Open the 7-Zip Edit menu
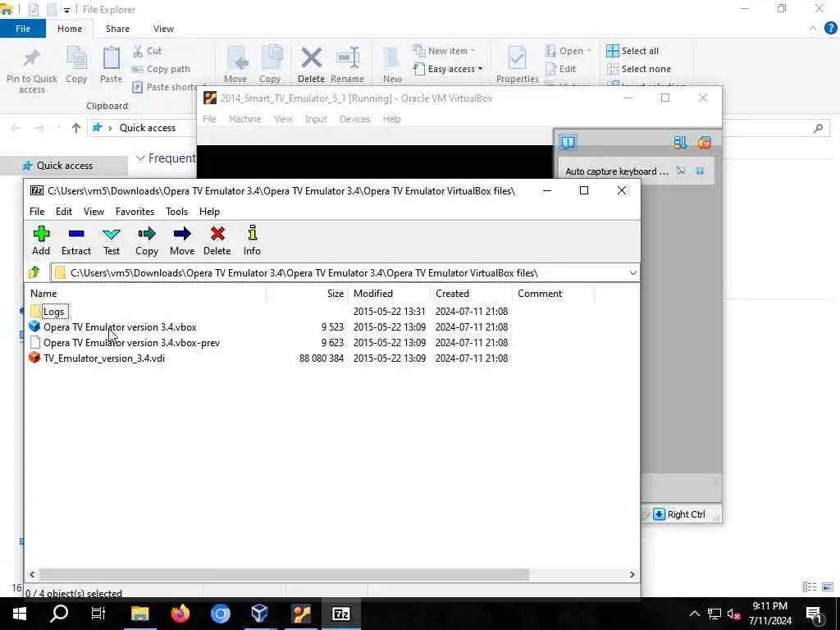Image resolution: width=840 pixels, height=630 pixels. tap(64, 212)
